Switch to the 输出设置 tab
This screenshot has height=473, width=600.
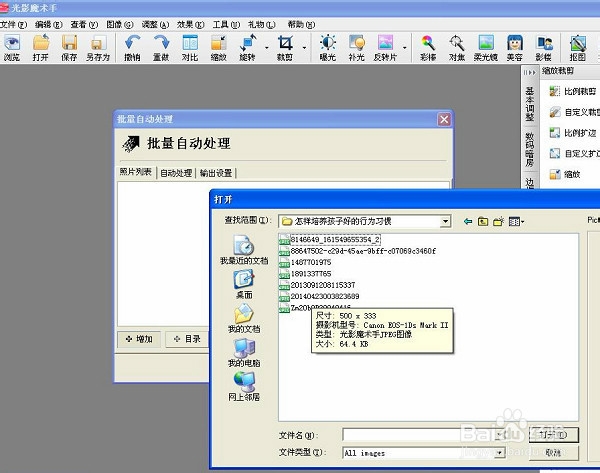[x=216, y=173]
